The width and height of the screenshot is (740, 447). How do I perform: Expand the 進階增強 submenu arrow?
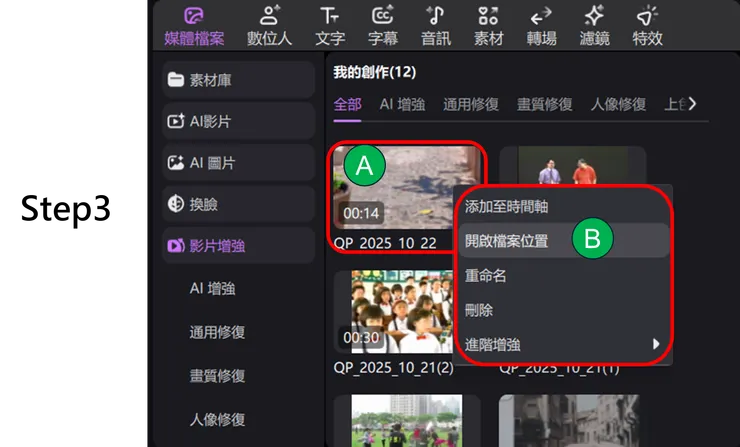pos(656,344)
